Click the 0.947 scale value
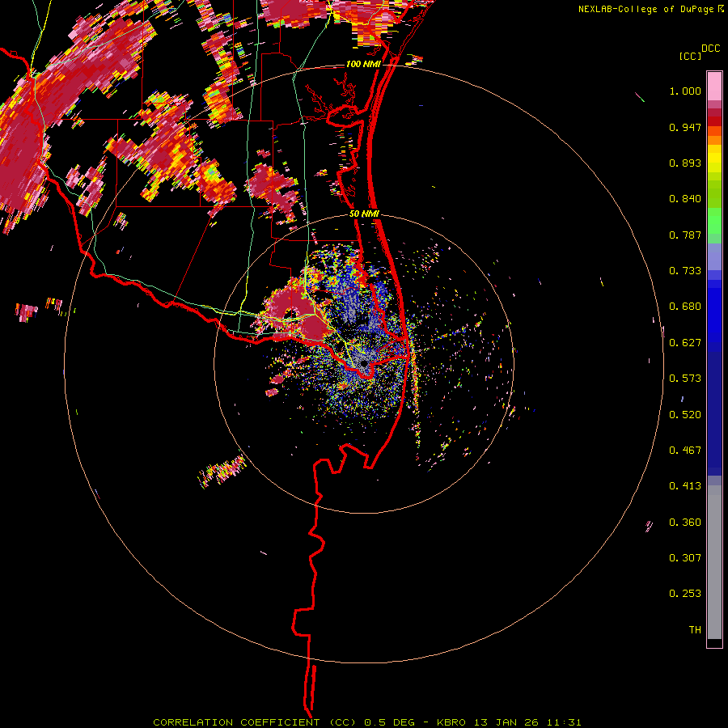The height and width of the screenshot is (728, 728). [685, 127]
